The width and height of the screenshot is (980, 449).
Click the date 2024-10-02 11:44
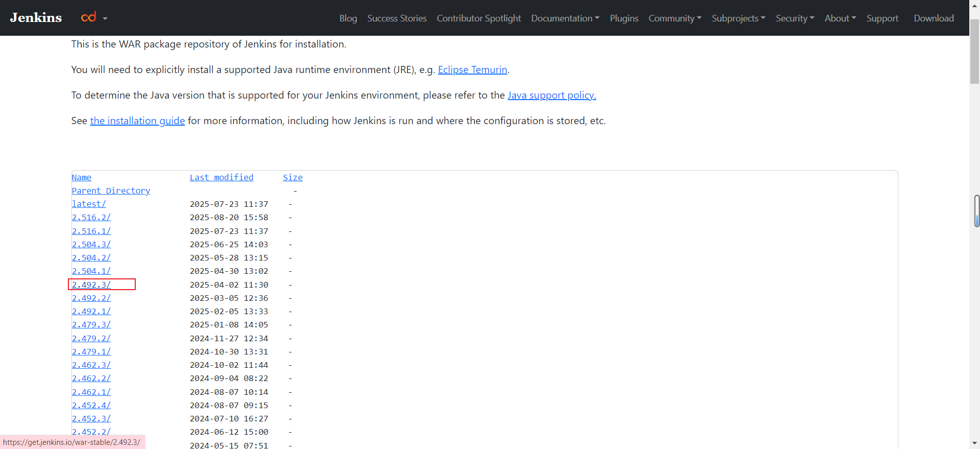(229, 365)
